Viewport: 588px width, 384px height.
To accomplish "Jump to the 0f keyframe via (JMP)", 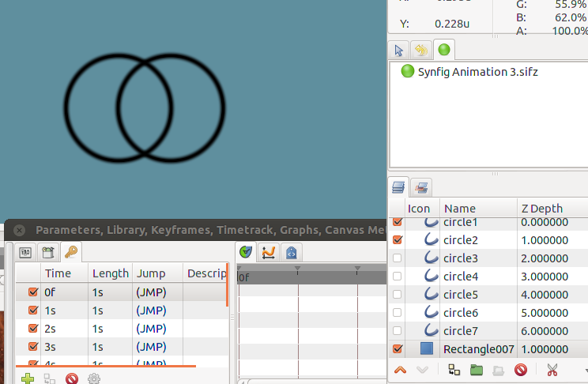I will pos(151,292).
